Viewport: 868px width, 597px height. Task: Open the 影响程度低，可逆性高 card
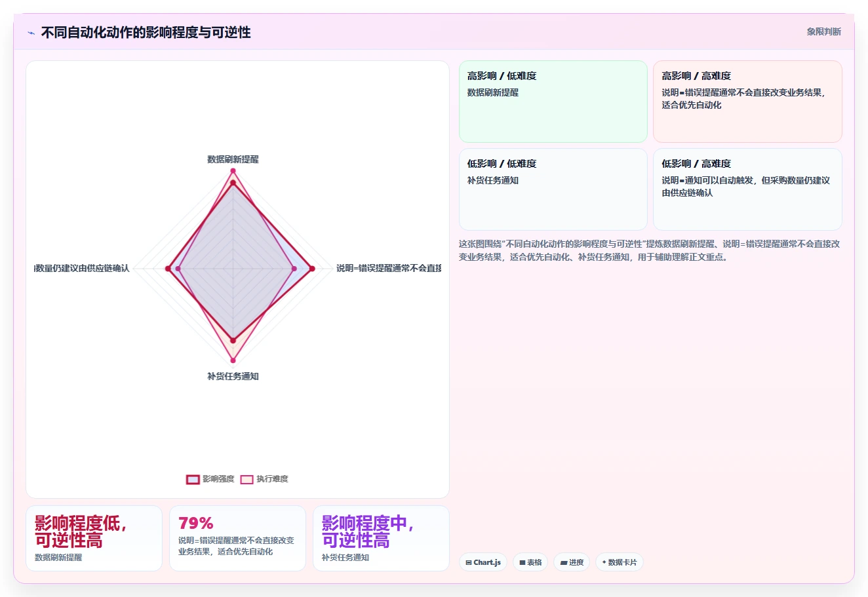coord(94,538)
